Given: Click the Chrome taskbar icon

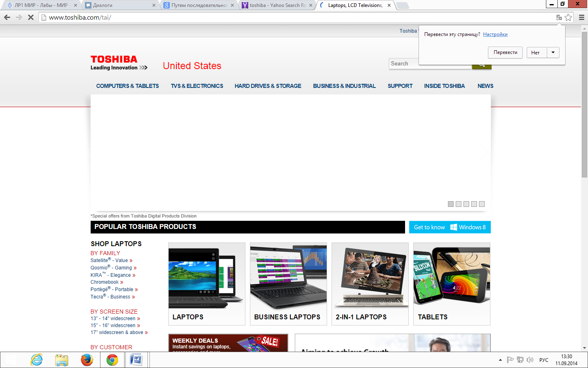Looking at the screenshot, I should (112, 360).
